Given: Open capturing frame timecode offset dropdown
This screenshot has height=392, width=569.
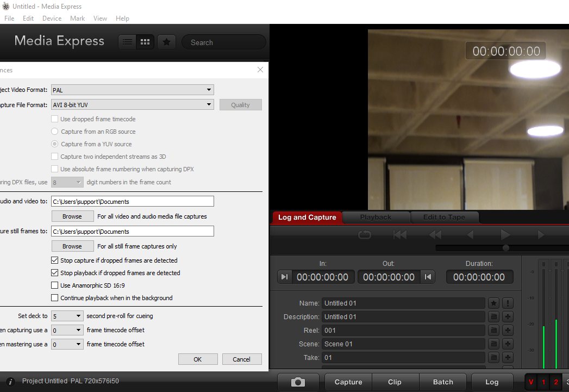Looking at the screenshot, I should tap(67, 331).
